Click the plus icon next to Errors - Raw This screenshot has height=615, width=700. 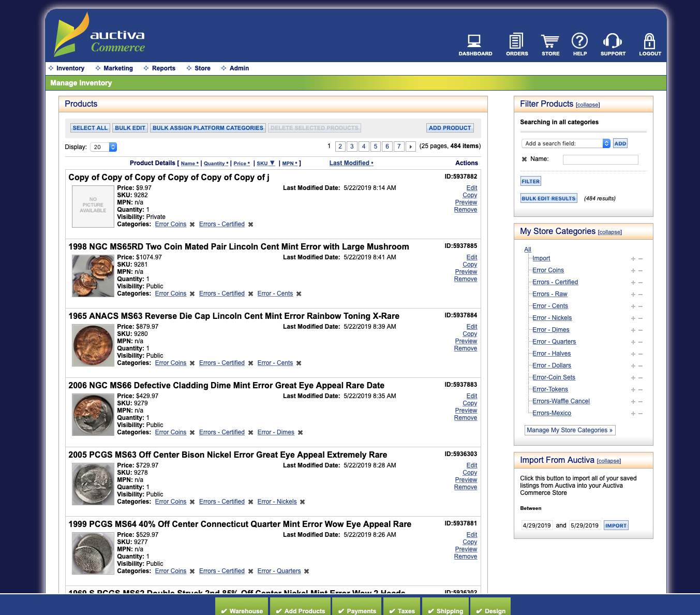(633, 295)
